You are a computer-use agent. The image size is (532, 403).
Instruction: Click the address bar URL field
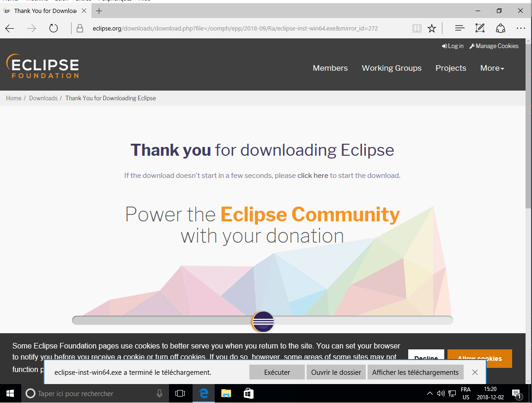tap(235, 28)
